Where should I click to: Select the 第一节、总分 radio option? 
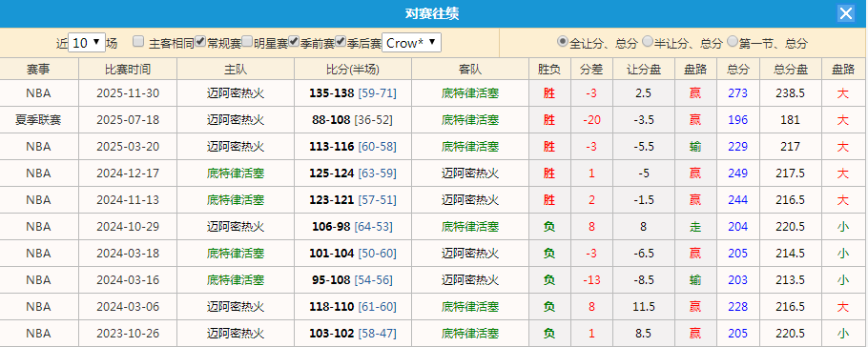tap(733, 41)
